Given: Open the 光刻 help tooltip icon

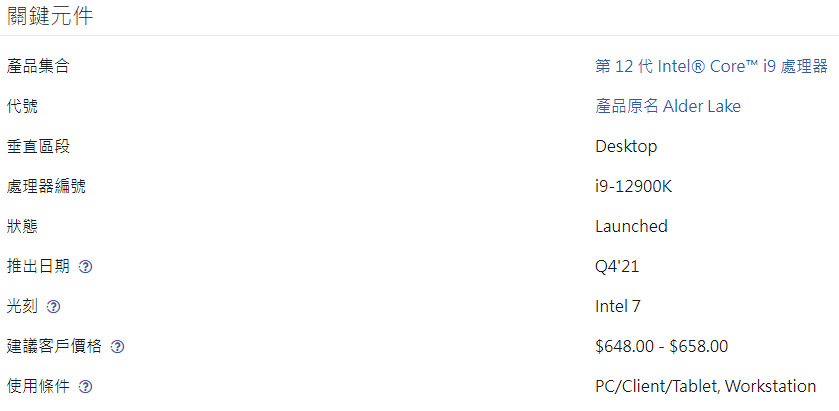Looking at the screenshot, I should click(x=54, y=307).
